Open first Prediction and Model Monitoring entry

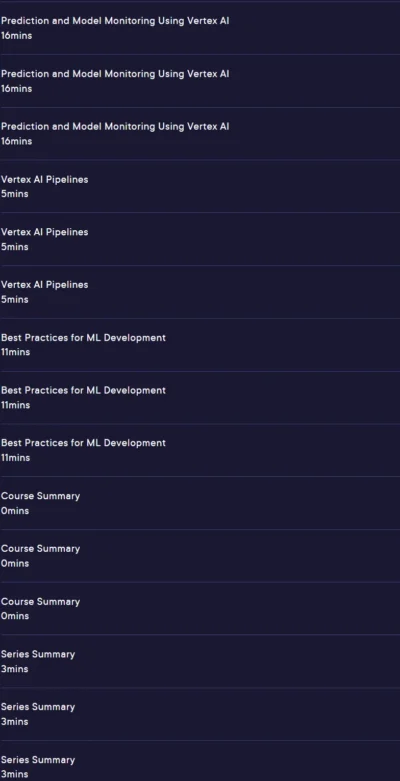click(200, 28)
